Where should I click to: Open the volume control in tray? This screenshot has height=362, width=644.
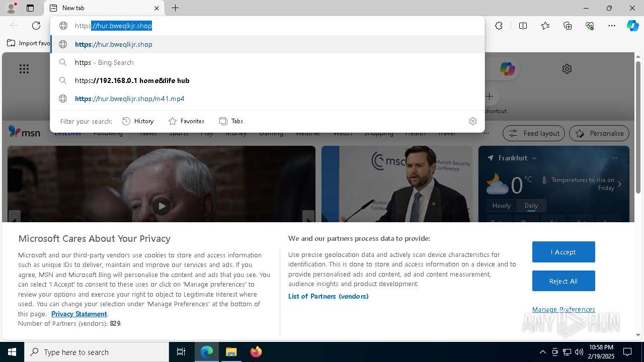pyautogui.click(x=579, y=352)
